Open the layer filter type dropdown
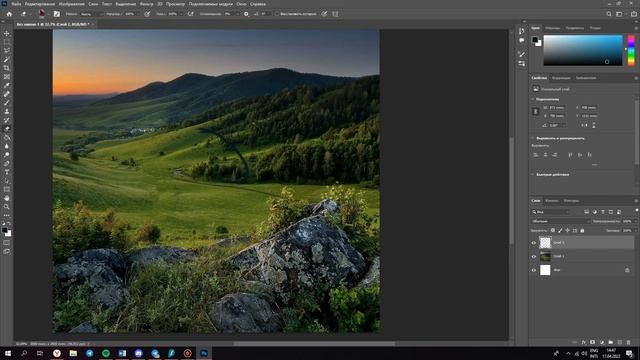This screenshot has width=640, height=360. pyautogui.click(x=551, y=212)
